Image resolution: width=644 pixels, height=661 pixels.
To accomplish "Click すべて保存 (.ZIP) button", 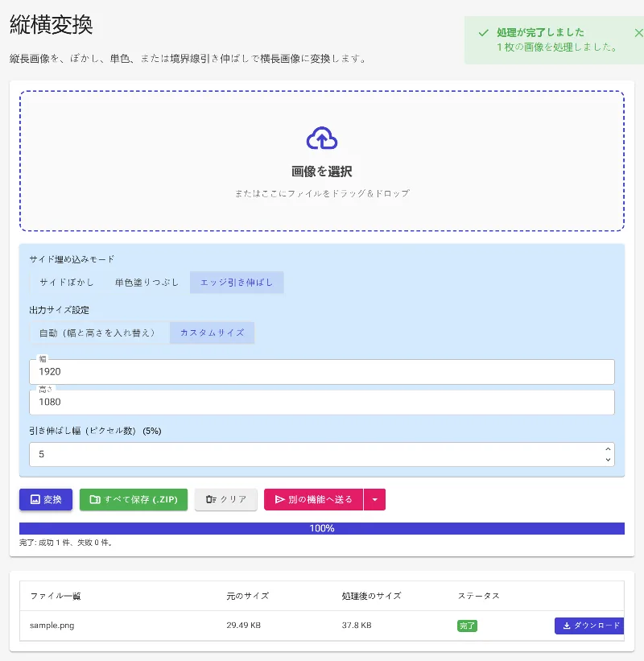I will point(134,499).
